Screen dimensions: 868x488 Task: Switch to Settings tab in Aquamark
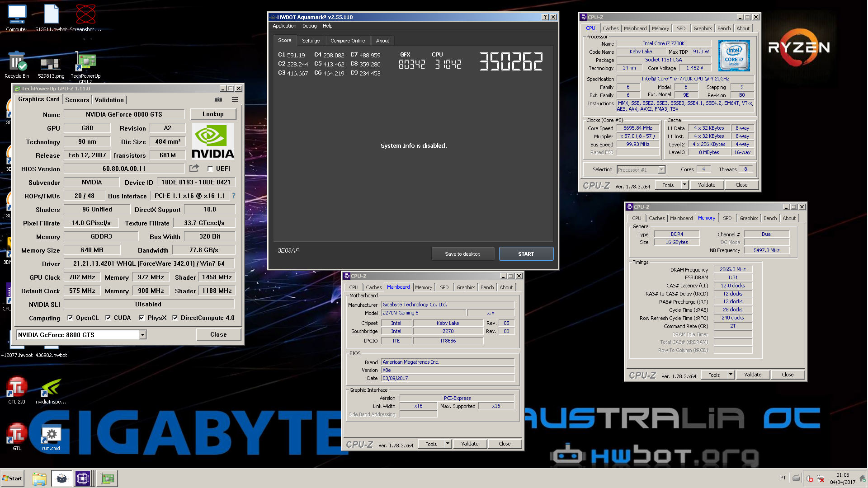tap(311, 41)
